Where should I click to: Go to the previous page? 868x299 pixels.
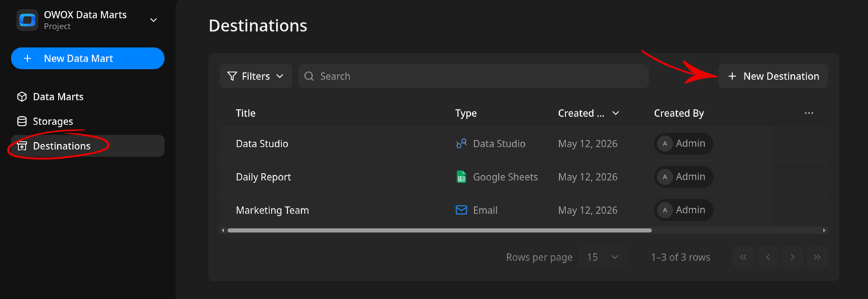768,257
